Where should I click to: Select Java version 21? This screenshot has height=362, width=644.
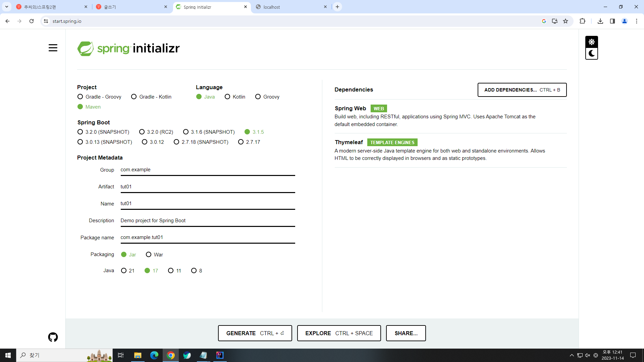click(x=124, y=271)
